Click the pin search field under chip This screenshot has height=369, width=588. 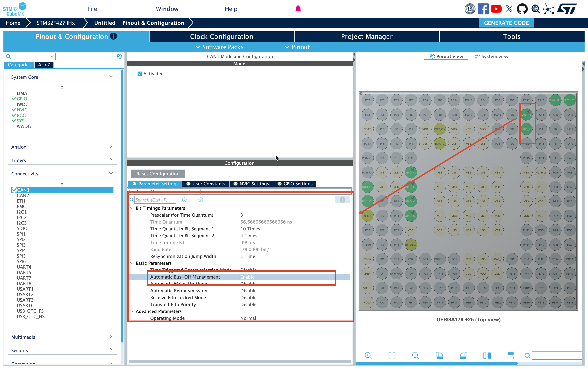557,356
